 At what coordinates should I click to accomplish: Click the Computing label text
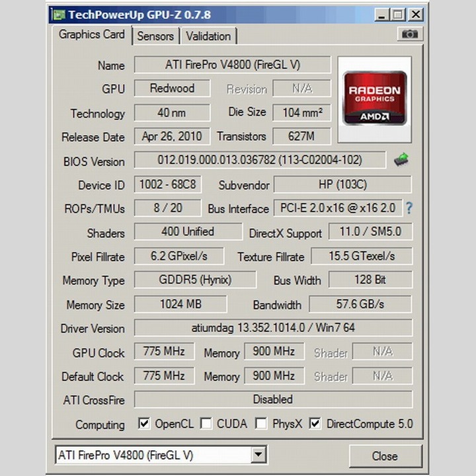100,424
